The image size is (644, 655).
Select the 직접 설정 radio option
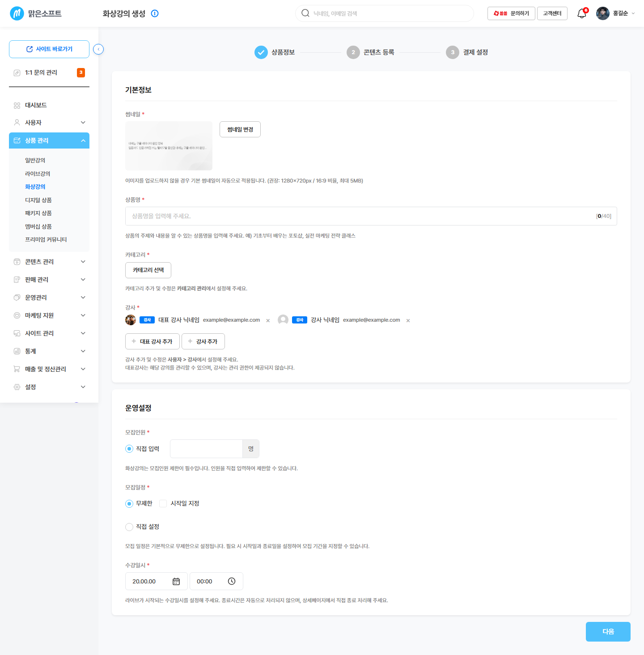tap(129, 527)
